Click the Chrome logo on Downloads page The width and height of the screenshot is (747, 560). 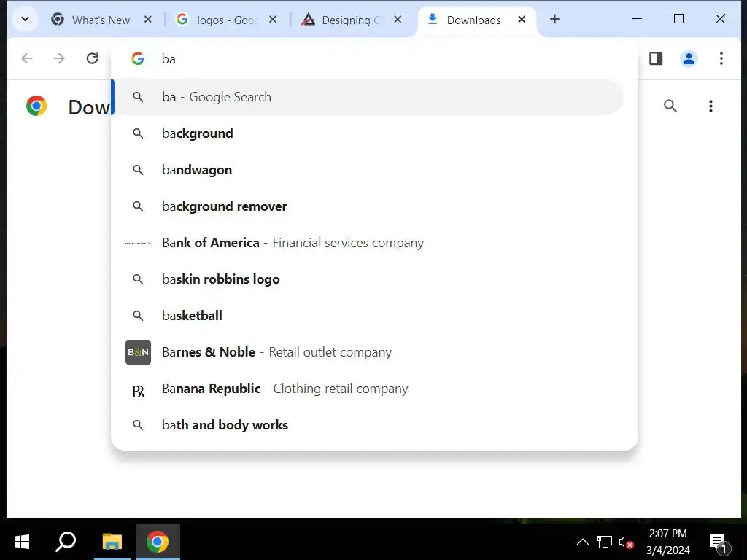click(x=36, y=106)
